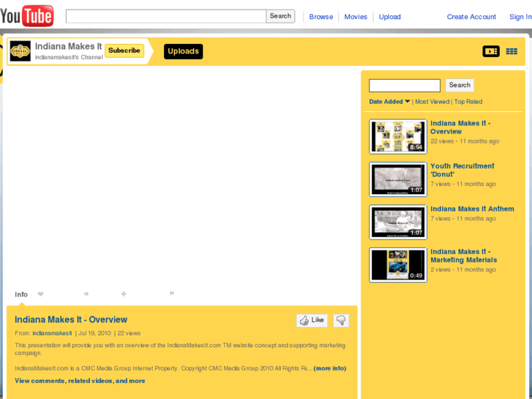Click Indiana Makes It - Marketing Materials title
This screenshot has width=532, height=399.
(463, 256)
